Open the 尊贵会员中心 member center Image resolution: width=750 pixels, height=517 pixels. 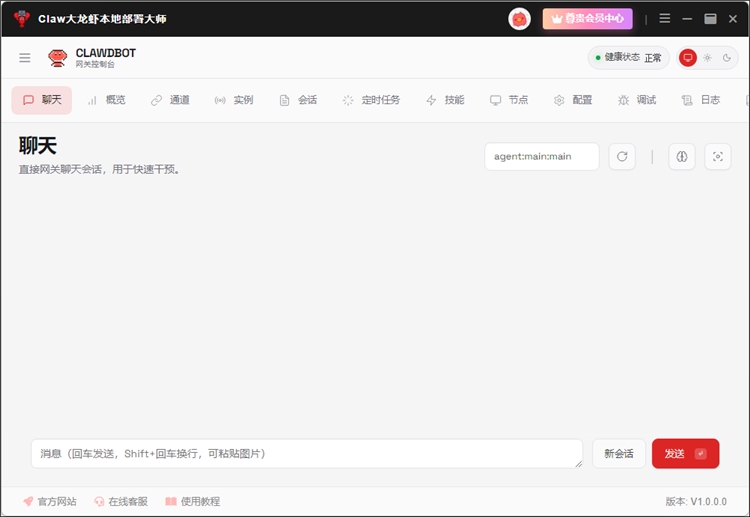(x=587, y=19)
